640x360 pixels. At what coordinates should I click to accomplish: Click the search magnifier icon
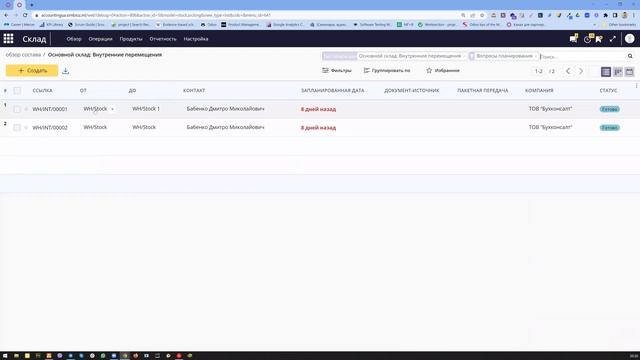630,56
